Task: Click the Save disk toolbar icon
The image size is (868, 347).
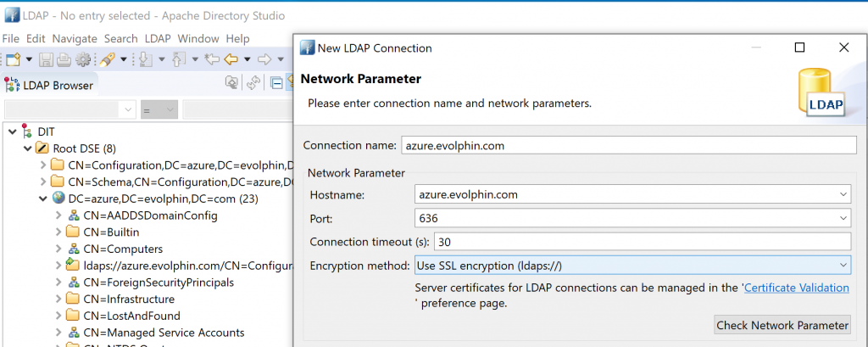Action: pos(46,59)
